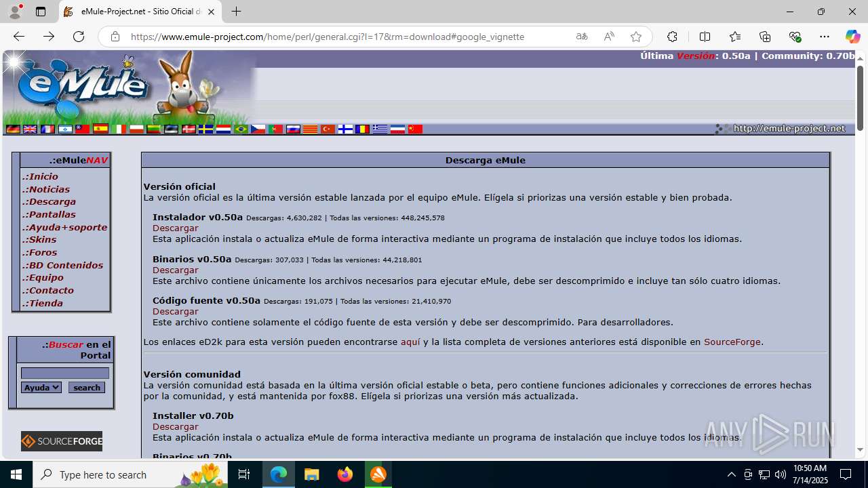Close the eMule-Project.net tab

[x=212, y=12]
